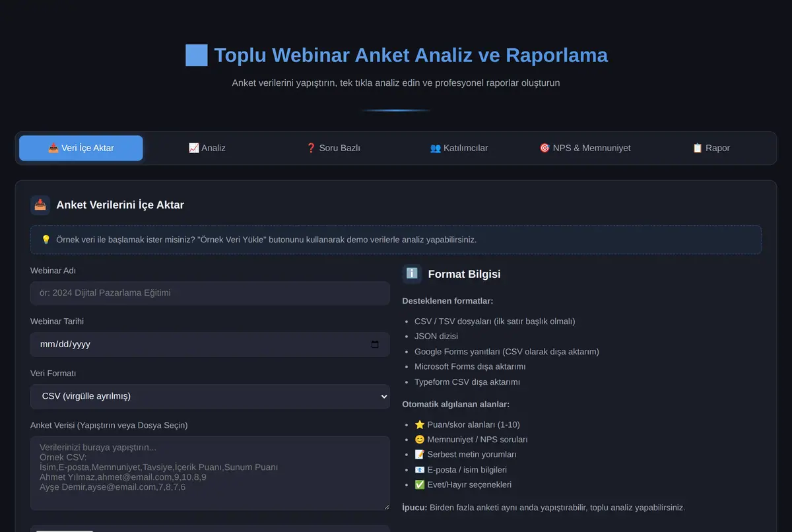Screen dimensions: 792x532
Task: Click the chart icon in the Analiz tab
Action: point(193,148)
